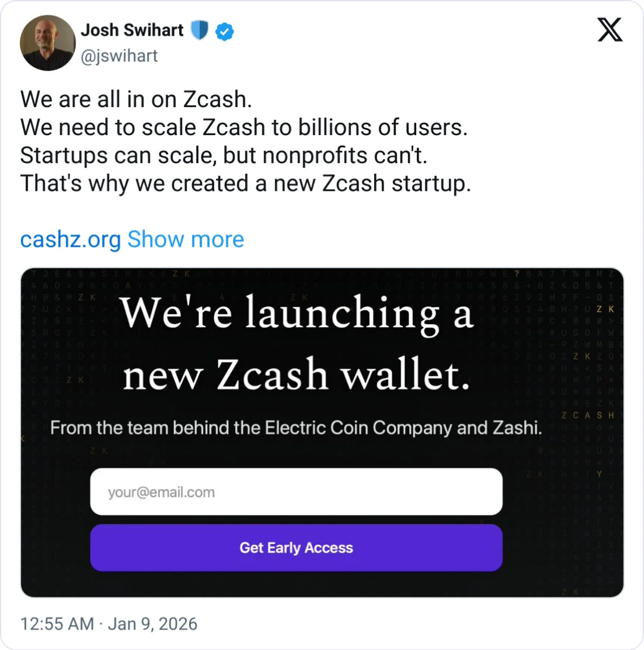Click the "We're launching a" headline line

[x=296, y=313]
